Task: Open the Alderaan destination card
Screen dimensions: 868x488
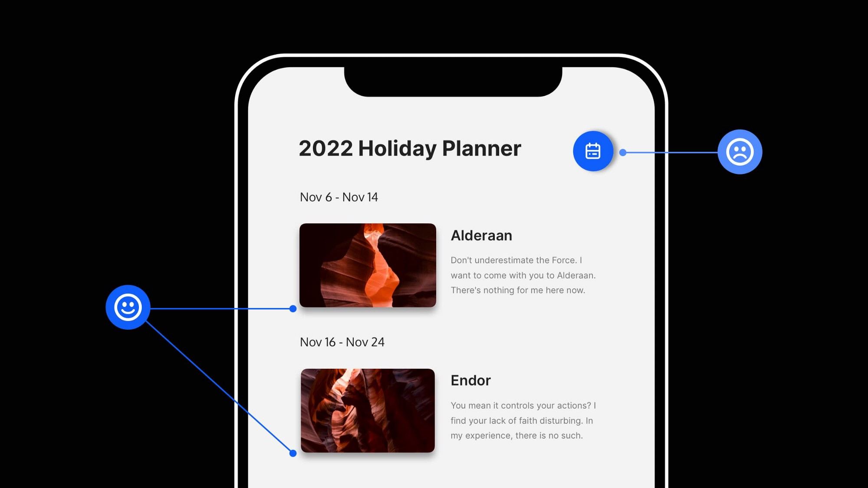Action: click(x=448, y=265)
